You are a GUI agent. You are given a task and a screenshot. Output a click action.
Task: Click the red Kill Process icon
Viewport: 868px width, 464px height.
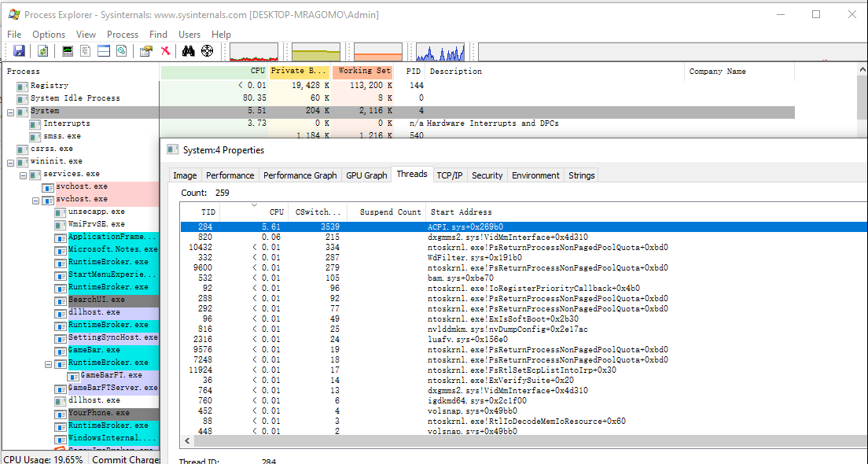[x=165, y=51]
